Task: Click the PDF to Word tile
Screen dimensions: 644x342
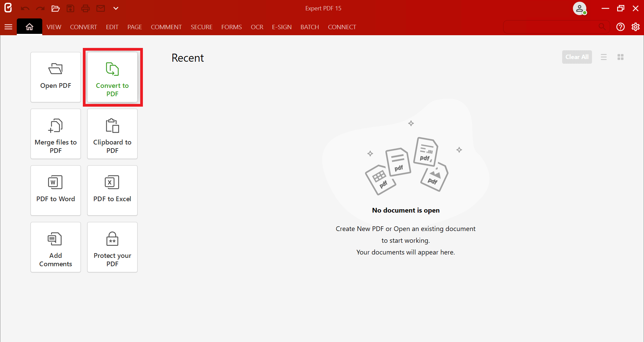Action: pos(56,190)
